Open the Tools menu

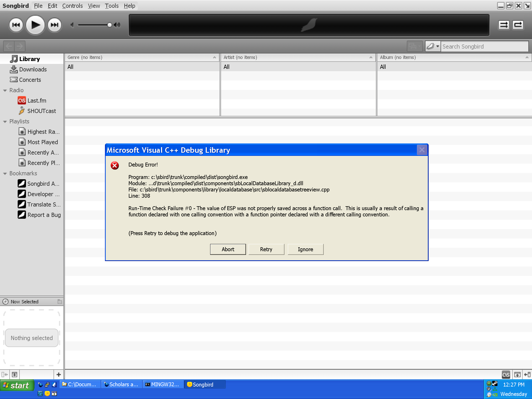[x=112, y=6]
